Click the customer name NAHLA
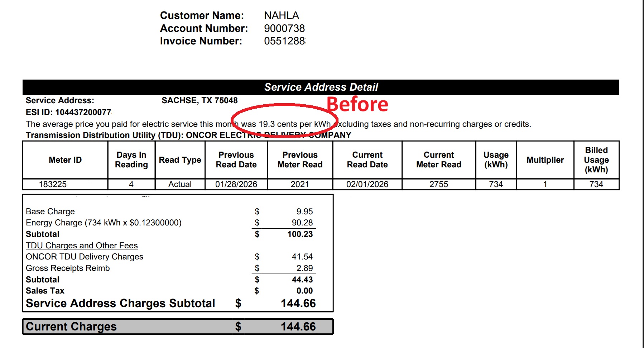This screenshot has width=644, height=362. coord(281,15)
